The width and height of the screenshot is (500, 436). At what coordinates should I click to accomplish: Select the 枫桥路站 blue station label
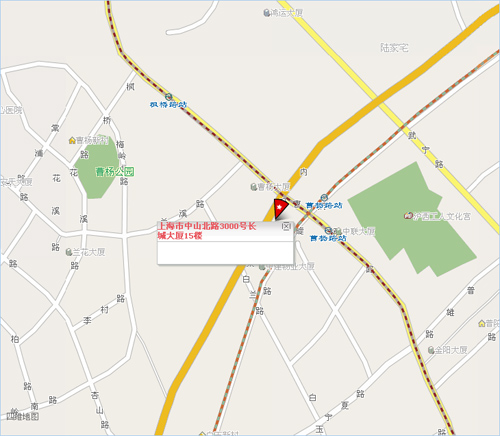(168, 105)
